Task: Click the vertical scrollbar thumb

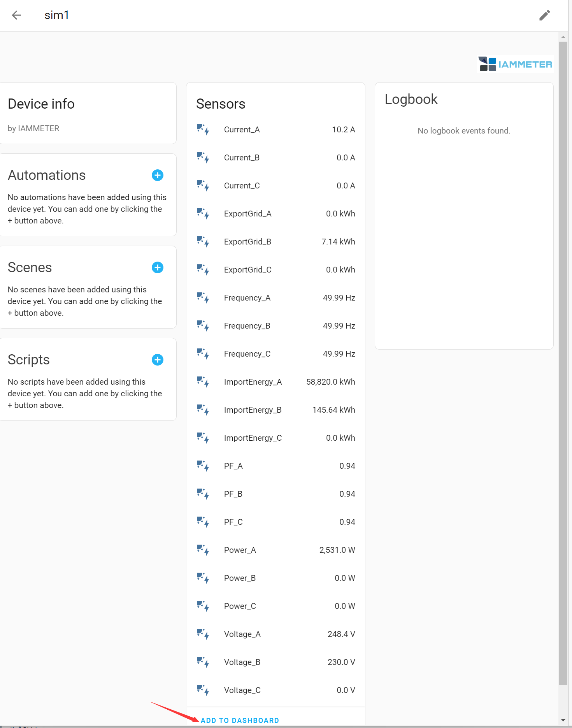Action: coord(563,362)
